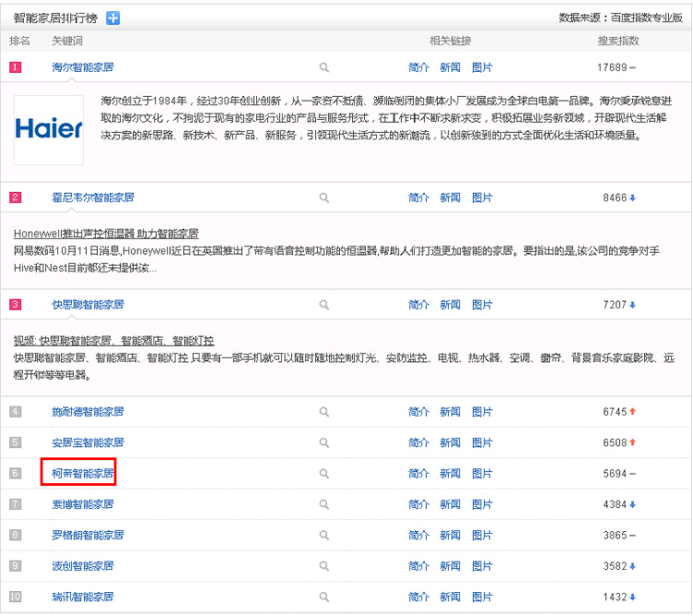Open the 瑞讯智能家居 keyword link

[82, 597]
